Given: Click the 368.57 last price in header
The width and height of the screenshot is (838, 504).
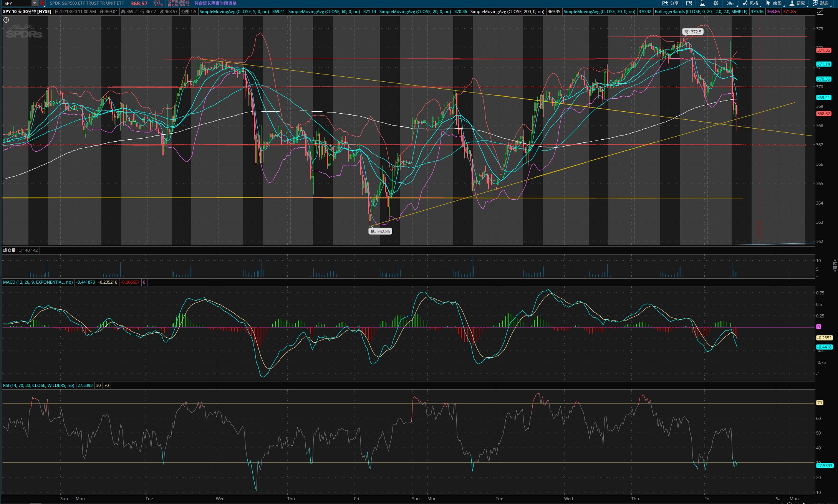Looking at the screenshot, I should point(139,3).
